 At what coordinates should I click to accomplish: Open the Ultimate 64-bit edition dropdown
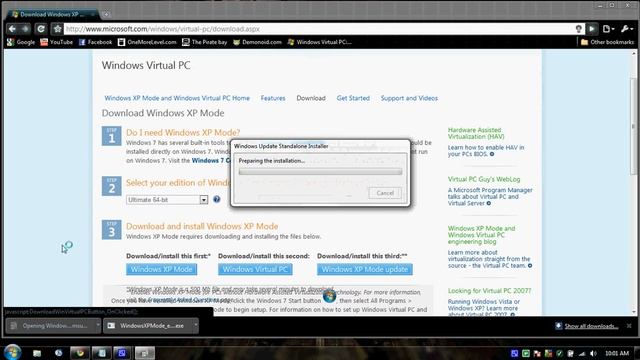click(167, 200)
